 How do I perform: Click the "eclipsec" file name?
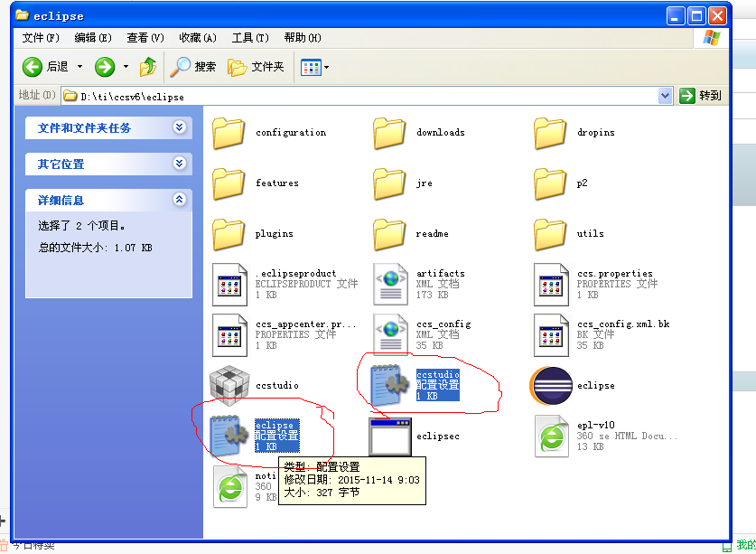pyautogui.click(x=438, y=437)
